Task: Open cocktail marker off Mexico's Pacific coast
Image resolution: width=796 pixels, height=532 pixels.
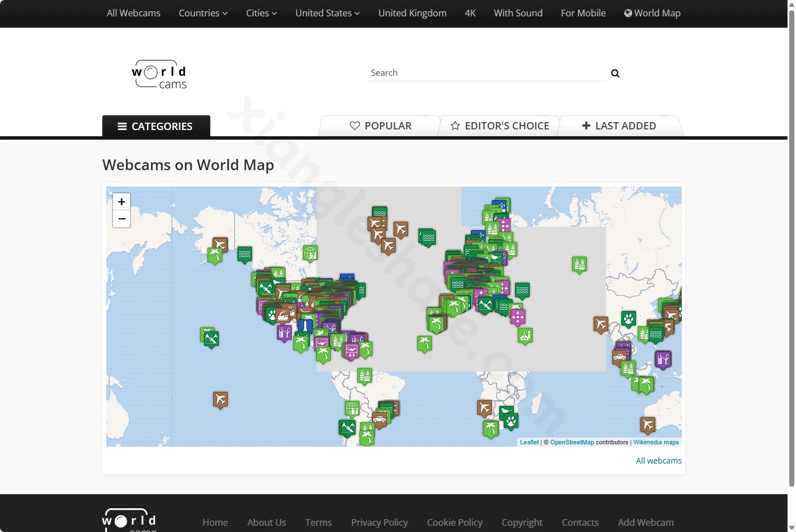Action: click(284, 332)
